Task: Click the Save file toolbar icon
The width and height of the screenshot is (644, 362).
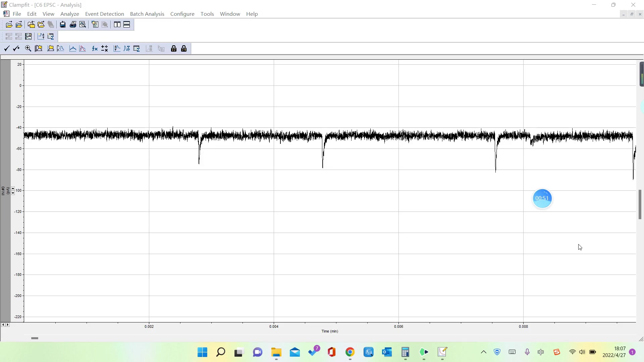Action: 63,24
